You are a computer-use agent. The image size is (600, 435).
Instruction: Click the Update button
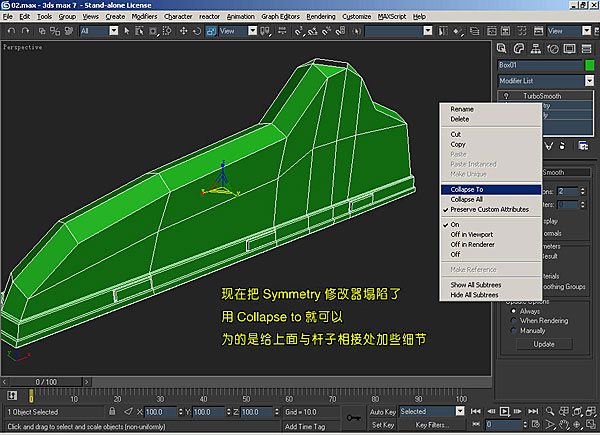click(544, 344)
